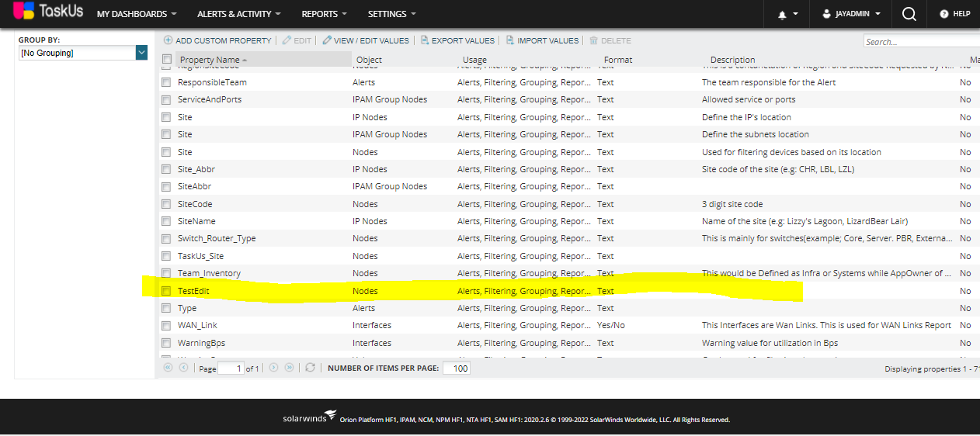Check the Type row checkbox
Screen dimensions: 980x436
(166, 308)
